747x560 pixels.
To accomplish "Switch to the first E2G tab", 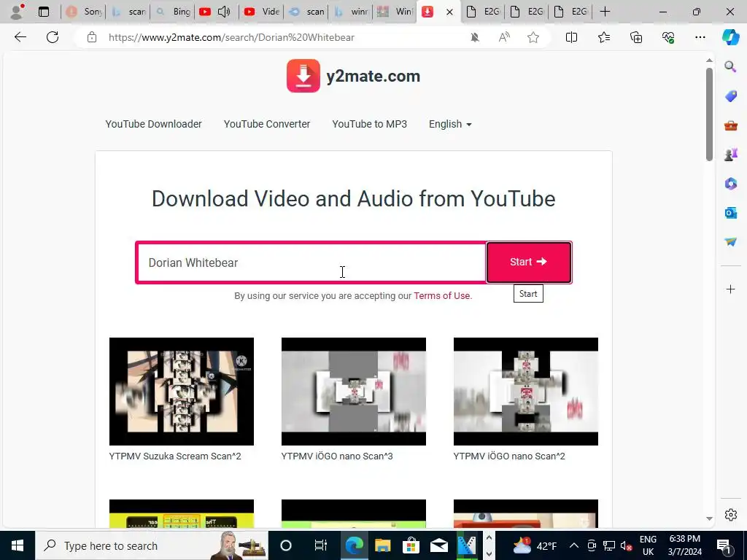I will click(x=482, y=12).
